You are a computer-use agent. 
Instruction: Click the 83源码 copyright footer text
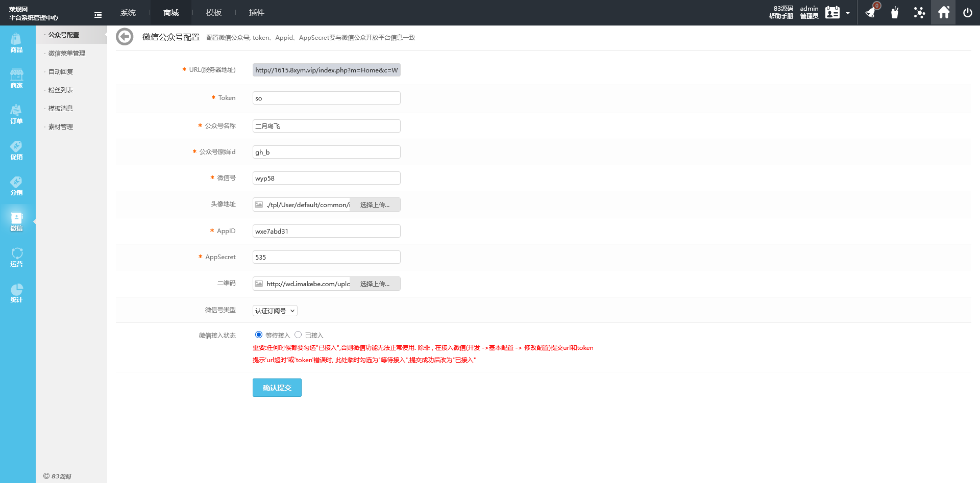pyautogui.click(x=57, y=476)
